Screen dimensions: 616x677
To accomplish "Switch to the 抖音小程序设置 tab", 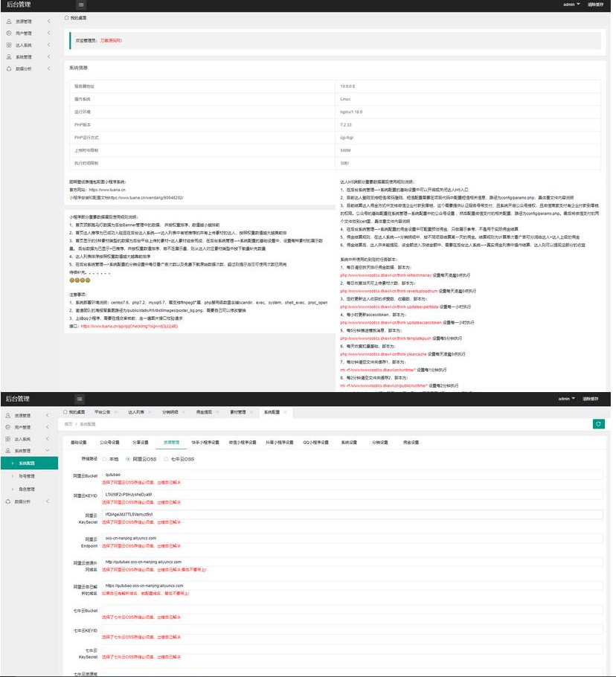I will [280, 442].
